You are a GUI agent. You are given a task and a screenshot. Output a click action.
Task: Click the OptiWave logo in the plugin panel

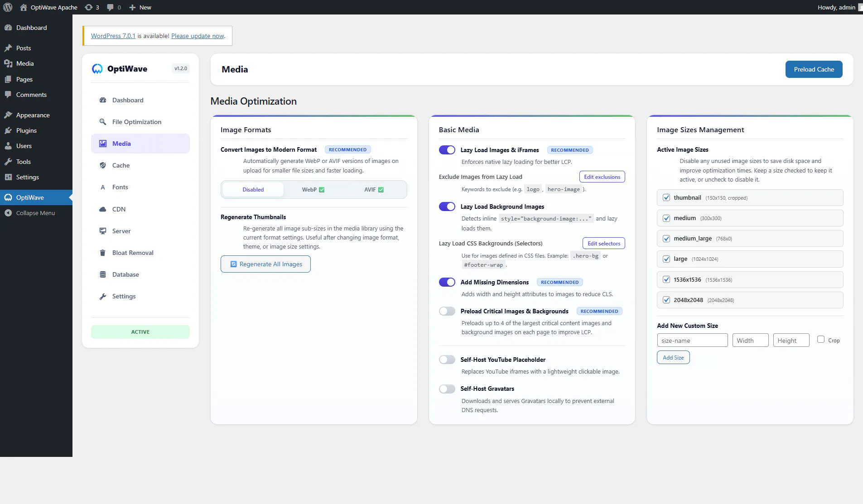click(97, 69)
